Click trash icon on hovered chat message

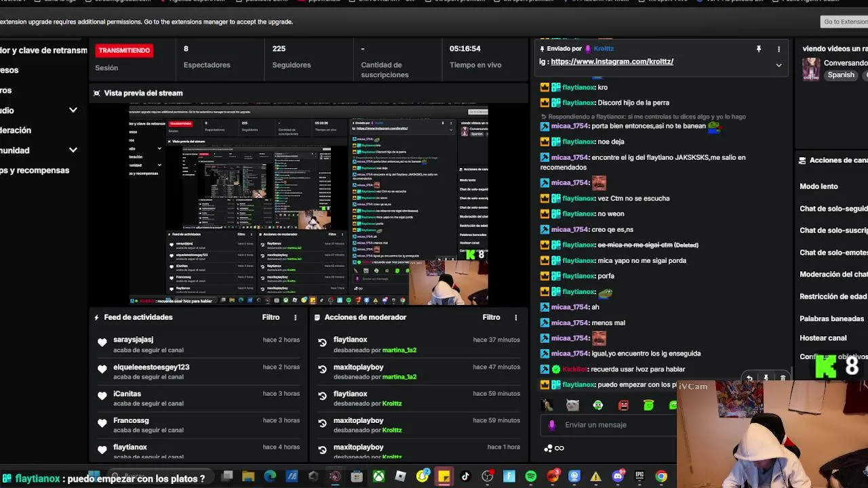(x=783, y=378)
